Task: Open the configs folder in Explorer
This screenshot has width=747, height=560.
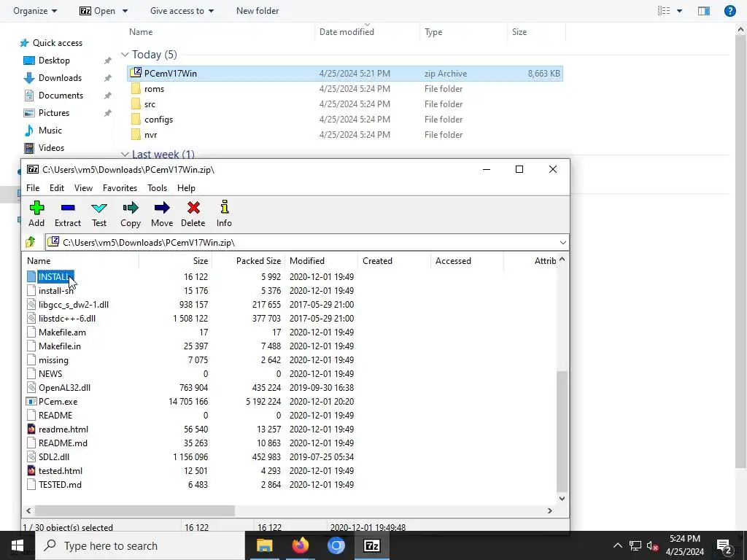Action: (158, 119)
